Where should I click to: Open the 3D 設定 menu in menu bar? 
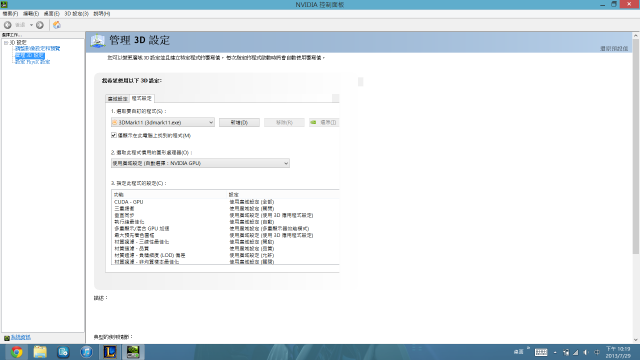(x=76, y=13)
